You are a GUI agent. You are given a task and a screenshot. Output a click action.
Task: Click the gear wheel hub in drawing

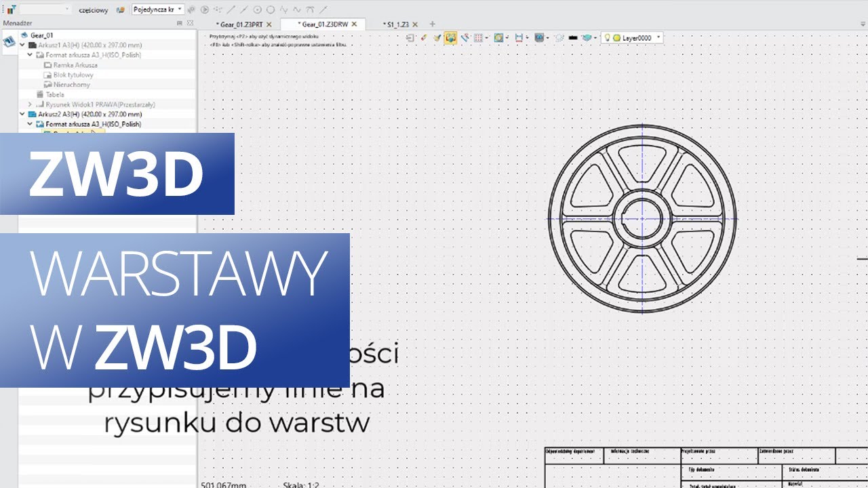point(642,218)
